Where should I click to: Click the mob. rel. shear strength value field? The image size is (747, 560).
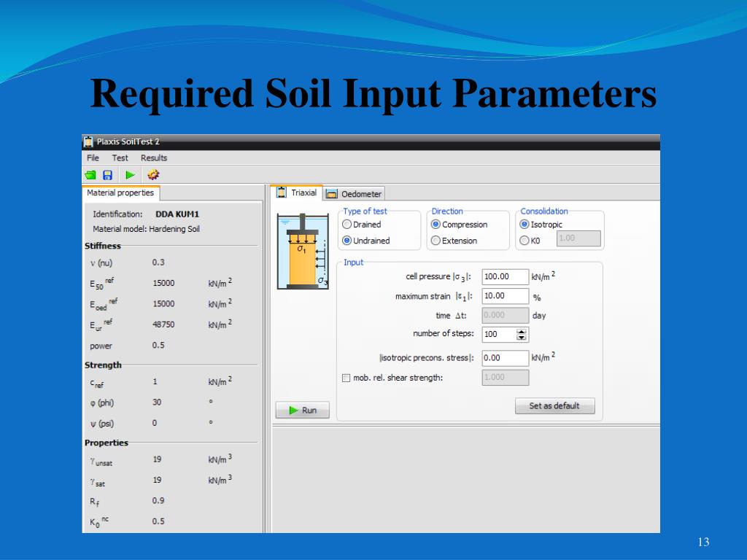(x=505, y=377)
